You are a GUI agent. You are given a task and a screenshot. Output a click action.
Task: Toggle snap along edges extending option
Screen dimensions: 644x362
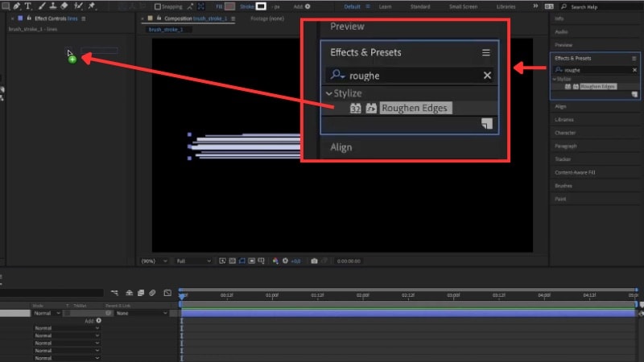[x=191, y=6]
